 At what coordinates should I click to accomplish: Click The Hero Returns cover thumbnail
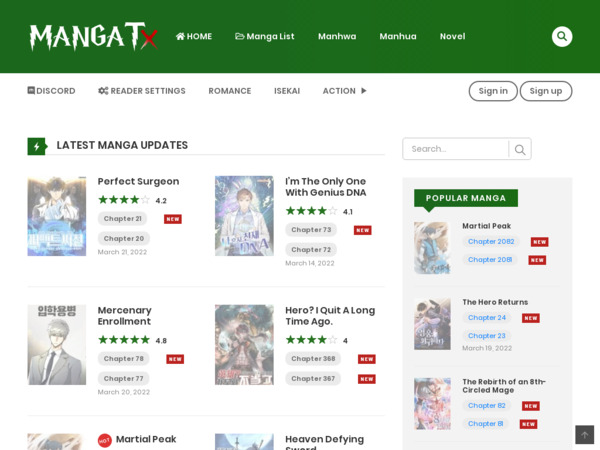click(432, 324)
